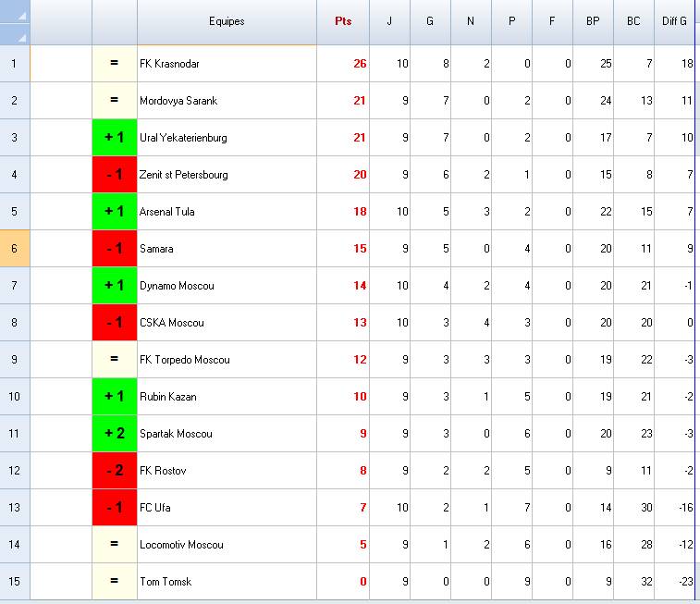Image resolution: width=700 pixels, height=604 pixels.
Task: Click the Equipes column header
Action: click(x=227, y=21)
